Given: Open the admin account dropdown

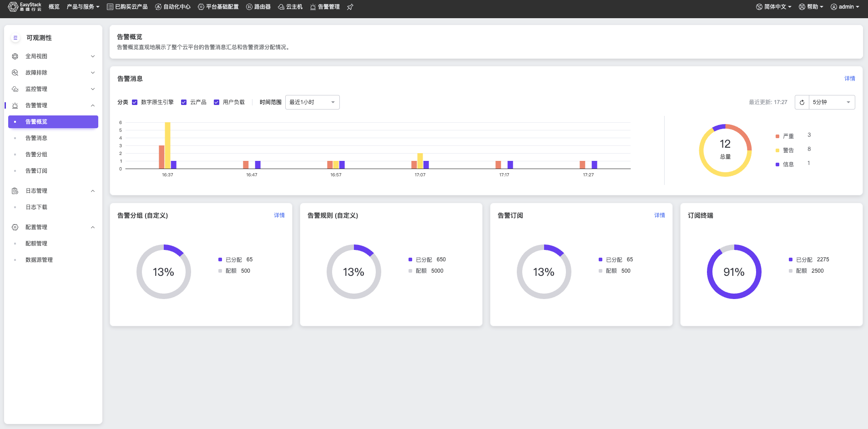Looking at the screenshot, I should point(845,7).
